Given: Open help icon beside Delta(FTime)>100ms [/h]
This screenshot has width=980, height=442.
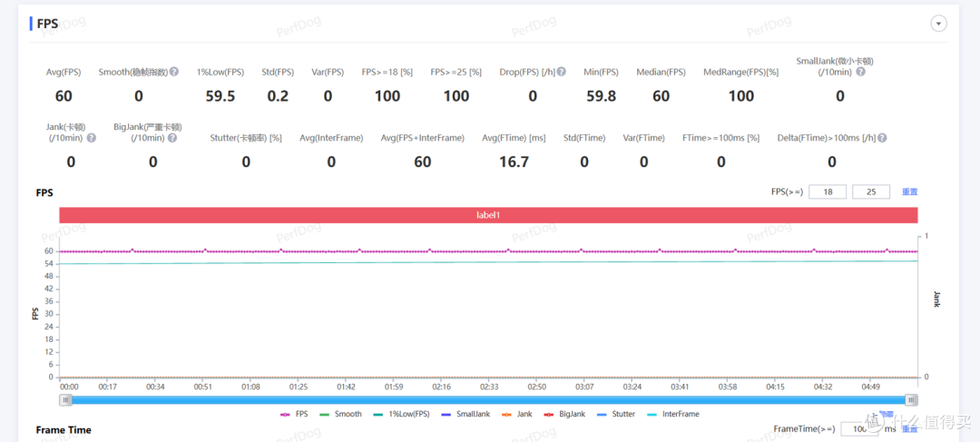Looking at the screenshot, I should (x=882, y=138).
